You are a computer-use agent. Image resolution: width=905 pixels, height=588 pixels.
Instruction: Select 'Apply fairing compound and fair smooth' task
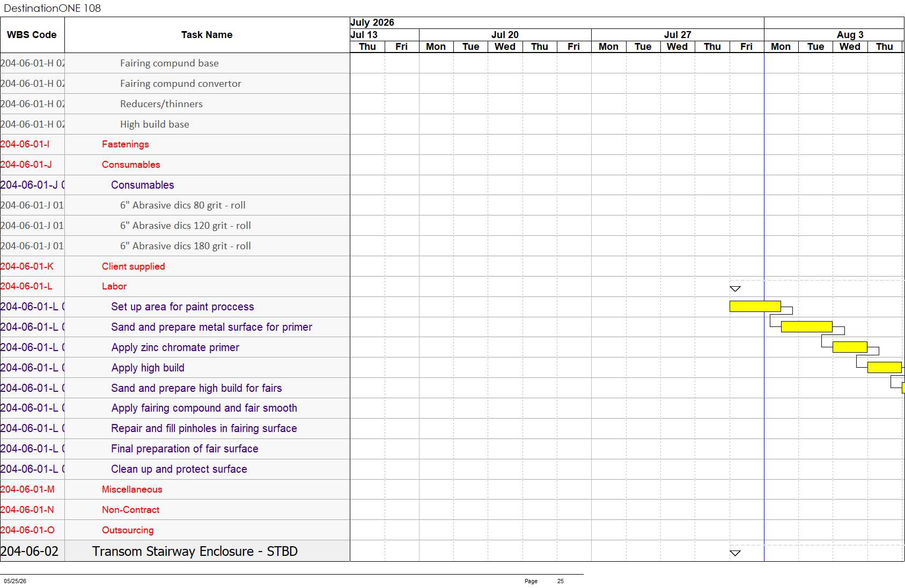[204, 408]
